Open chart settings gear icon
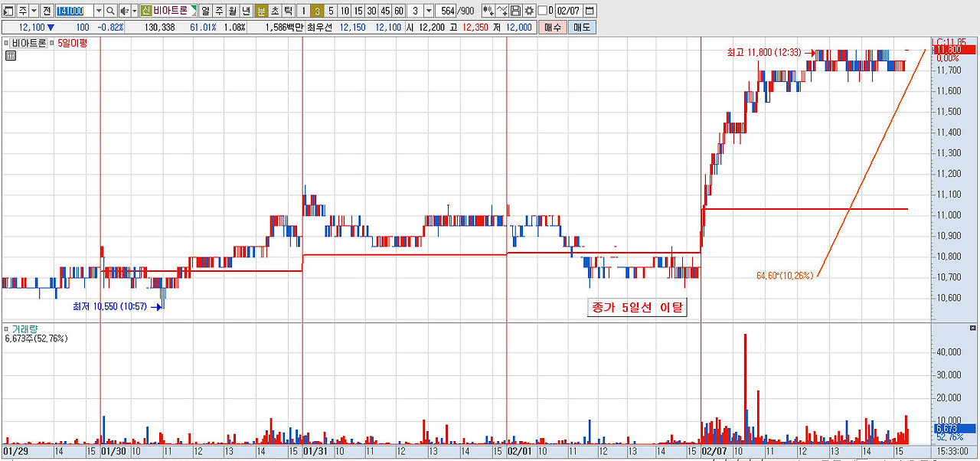 [529, 11]
